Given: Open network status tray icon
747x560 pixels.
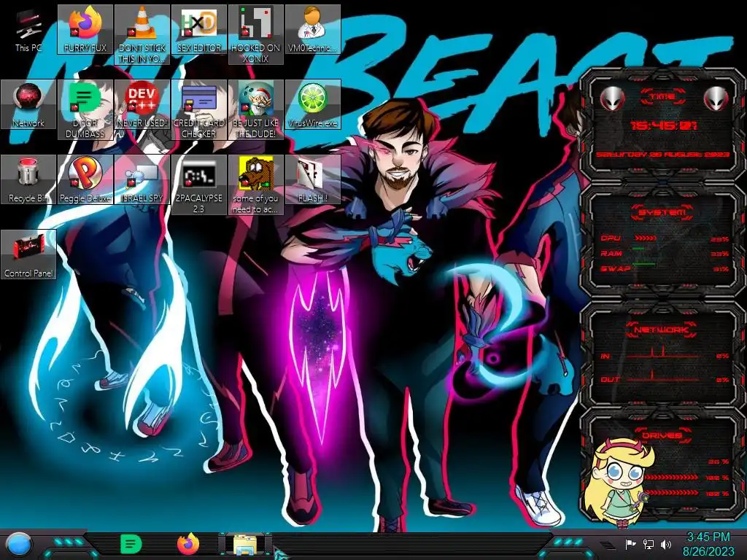Looking at the screenshot, I should coord(649,544).
